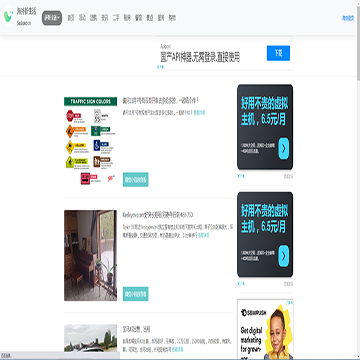Click the arrow button on the second 虚拟主机 ad
Image resolution: width=360 pixels, height=360 pixels.
tap(284, 256)
